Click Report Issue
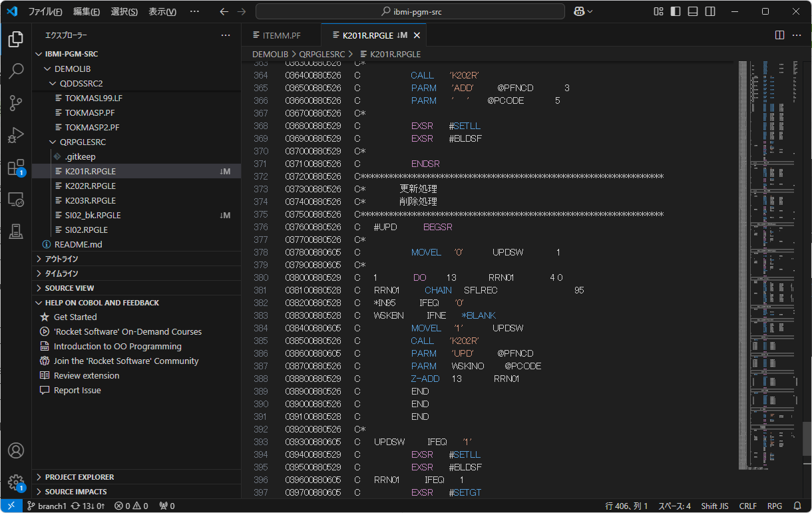This screenshot has width=812, height=513. [77, 391]
